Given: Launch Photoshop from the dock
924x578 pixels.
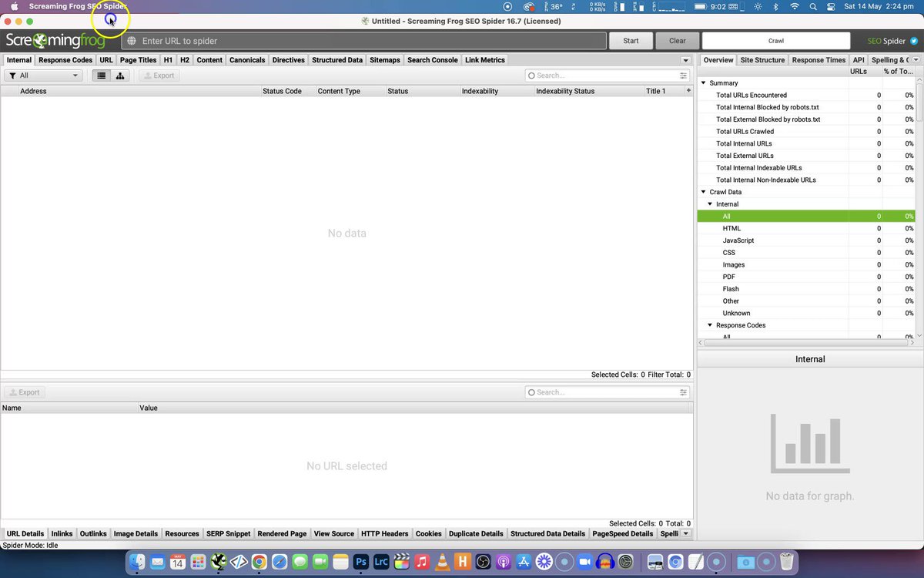Looking at the screenshot, I should [x=361, y=562].
